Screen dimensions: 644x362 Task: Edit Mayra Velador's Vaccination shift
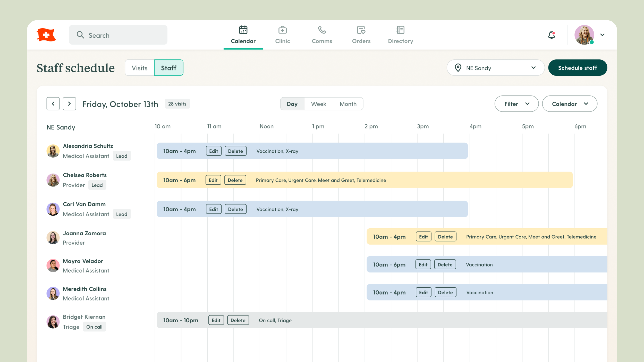[423, 264]
